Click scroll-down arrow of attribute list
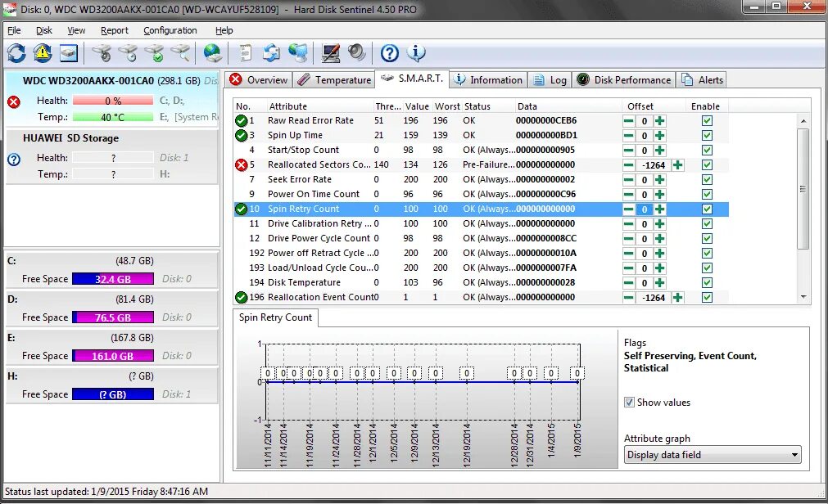 coord(803,297)
